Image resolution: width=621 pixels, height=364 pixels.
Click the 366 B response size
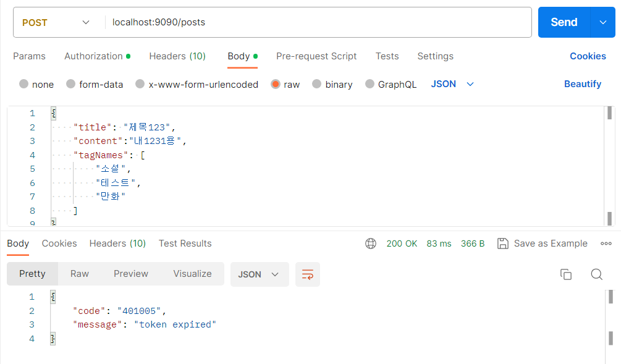tap(473, 243)
